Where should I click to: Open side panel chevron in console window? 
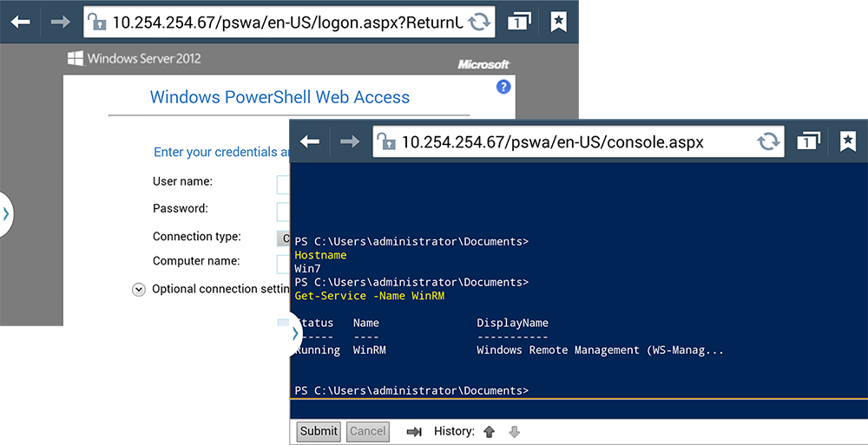pos(295,332)
